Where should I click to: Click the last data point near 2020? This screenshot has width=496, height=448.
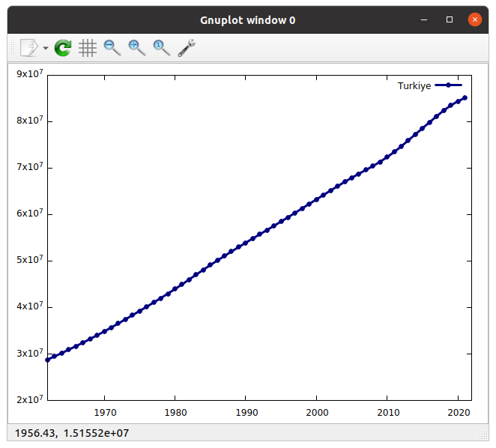click(465, 97)
